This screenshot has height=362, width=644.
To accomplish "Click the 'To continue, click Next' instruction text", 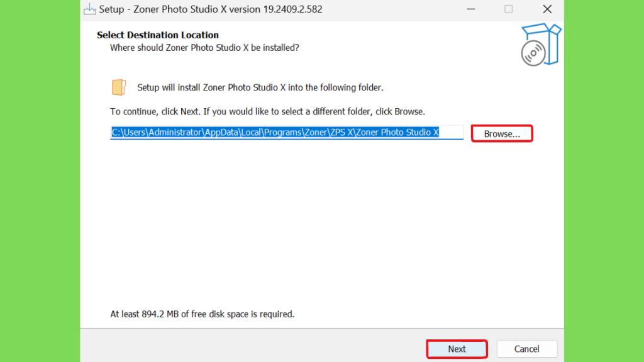I will [x=267, y=112].
